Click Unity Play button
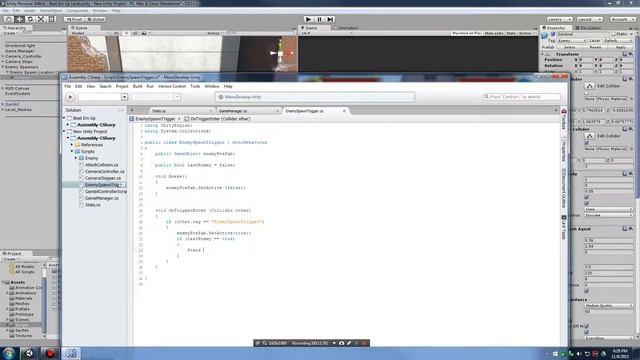The width and height of the screenshot is (640, 360). [308, 19]
